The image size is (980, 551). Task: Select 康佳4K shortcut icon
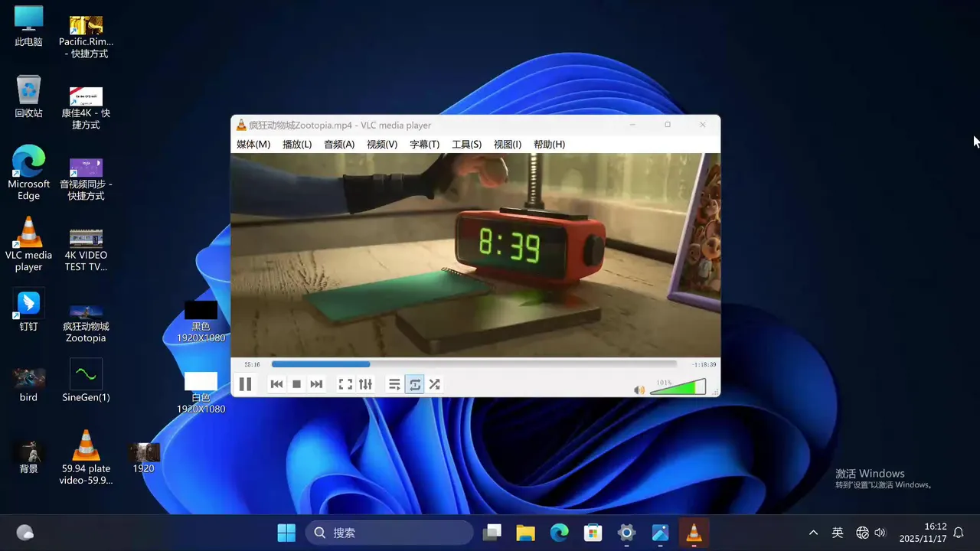[86, 107]
